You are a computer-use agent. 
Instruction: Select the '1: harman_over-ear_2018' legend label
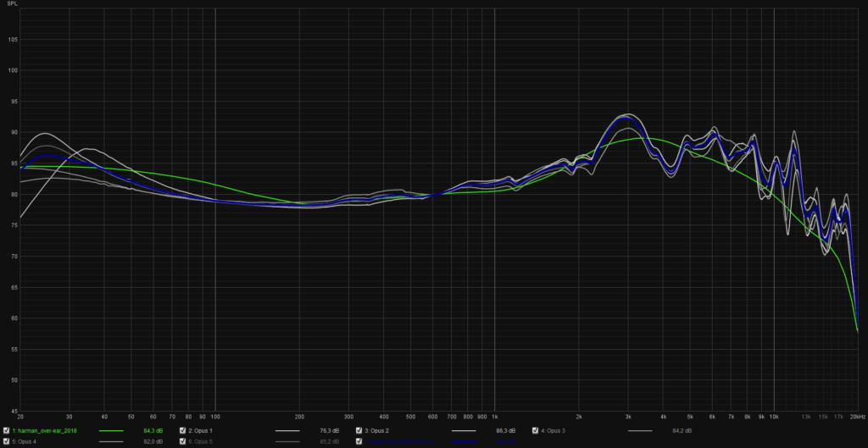tap(44, 430)
